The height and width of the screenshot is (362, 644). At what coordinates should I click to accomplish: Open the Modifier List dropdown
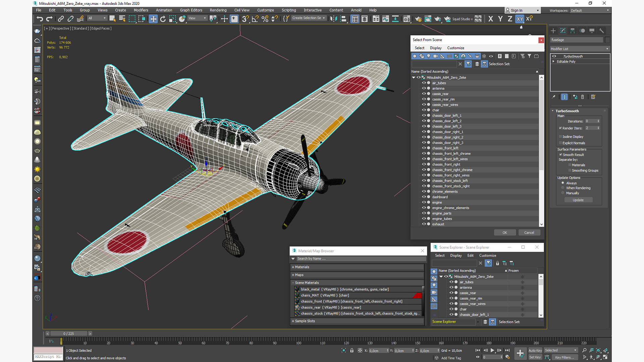[580, 49]
